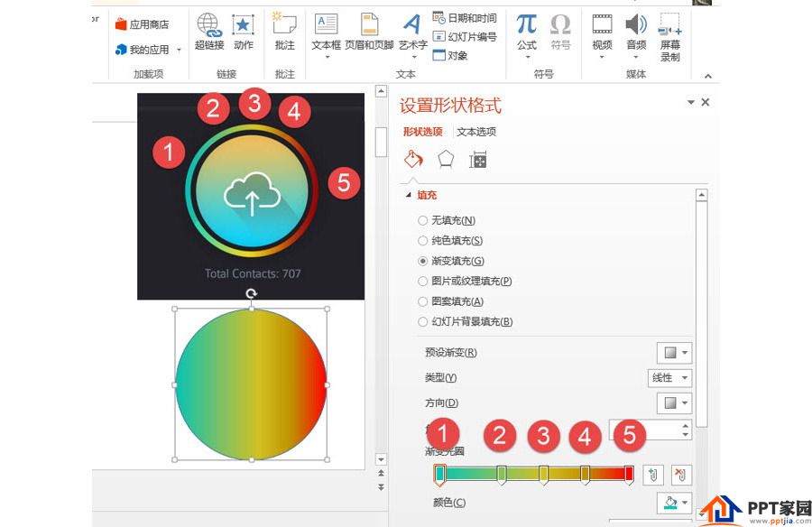Click the 动作 action button
Viewport: 812px width, 527px height.
pyautogui.click(x=243, y=32)
